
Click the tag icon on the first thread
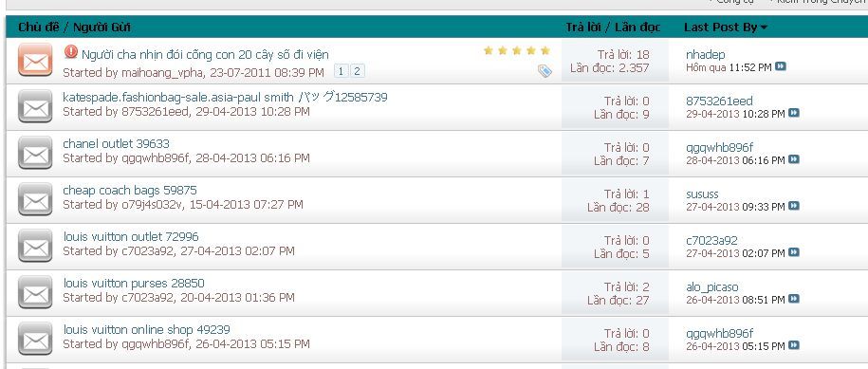tap(545, 71)
